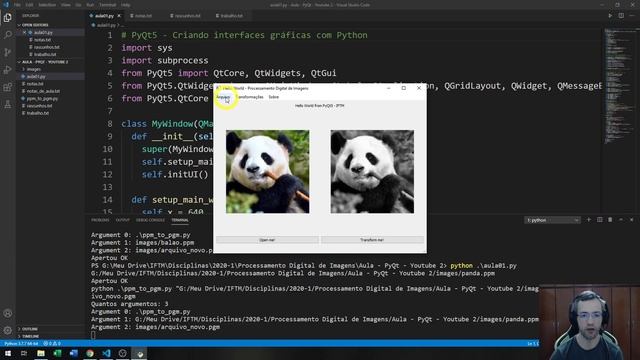Open Source Control view in activity bar

click(x=7, y=52)
